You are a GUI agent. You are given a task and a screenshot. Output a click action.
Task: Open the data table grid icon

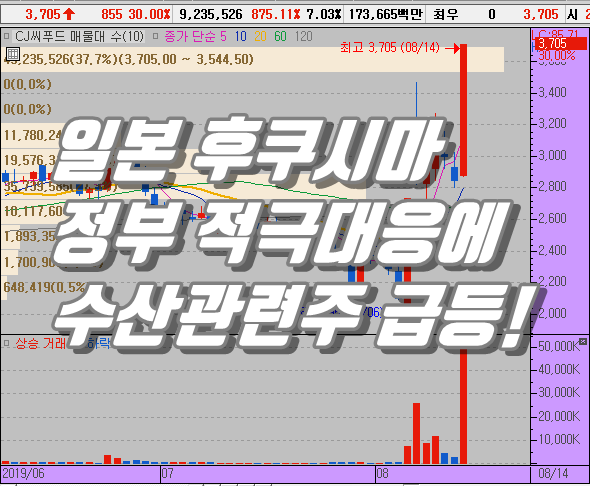(13, 54)
